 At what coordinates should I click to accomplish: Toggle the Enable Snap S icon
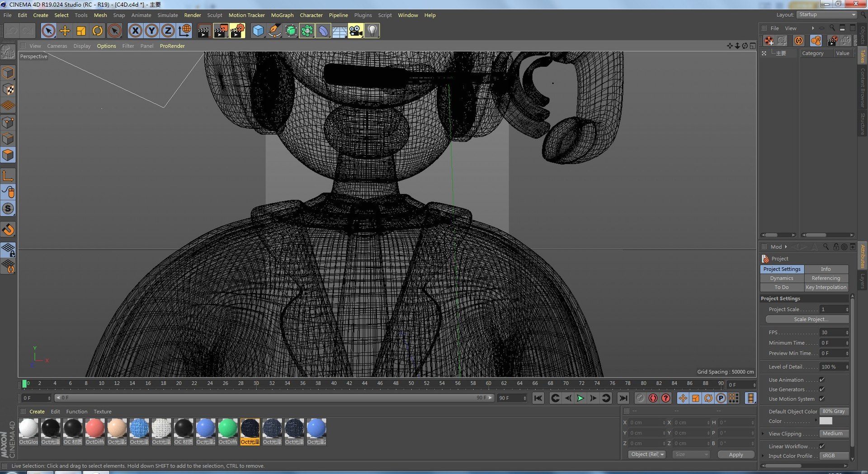(x=8, y=209)
